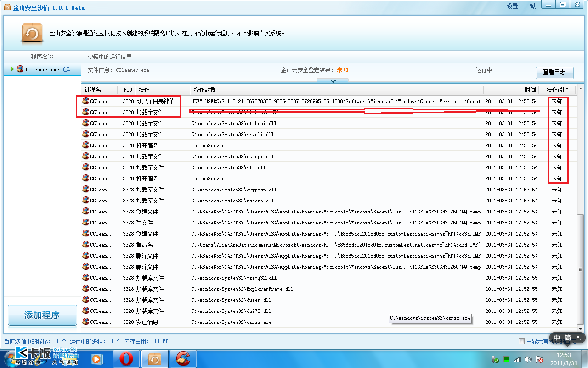Click the CCleaner icon in the cscapi.dll row

click(x=85, y=156)
